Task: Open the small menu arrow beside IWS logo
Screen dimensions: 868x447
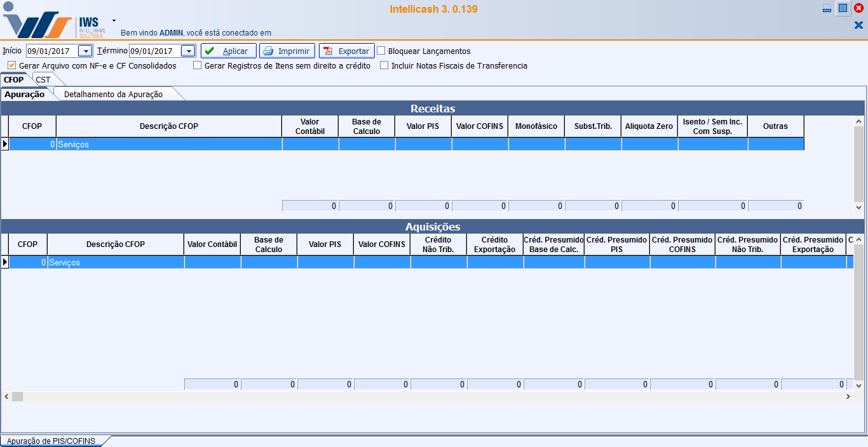Action: click(114, 20)
